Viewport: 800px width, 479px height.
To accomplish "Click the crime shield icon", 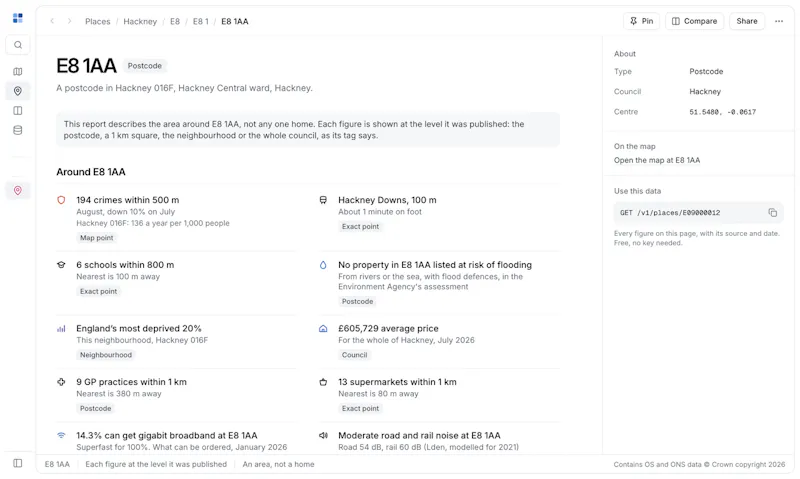I will coord(61,200).
